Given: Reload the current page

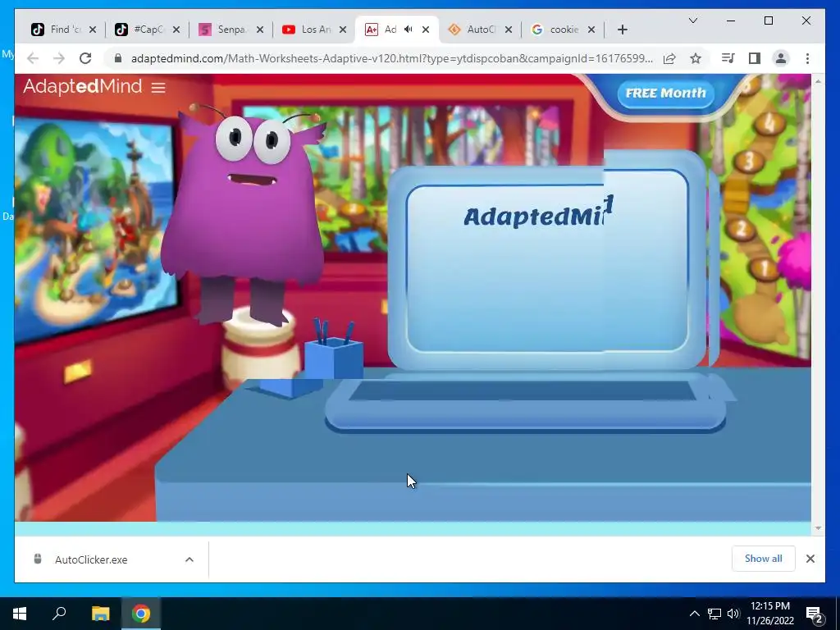Looking at the screenshot, I should click(85, 58).
